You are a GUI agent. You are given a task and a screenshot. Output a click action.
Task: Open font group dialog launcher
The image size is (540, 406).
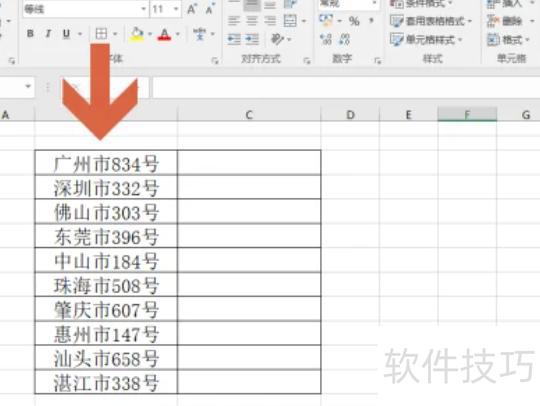(215, 61)
